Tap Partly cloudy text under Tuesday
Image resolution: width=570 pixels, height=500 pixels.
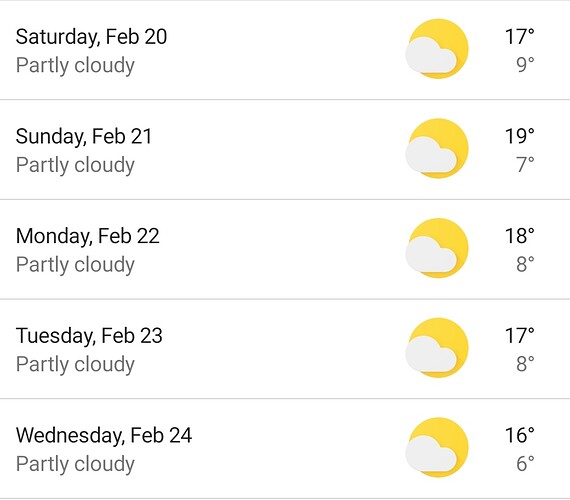[x=75, y=365]
